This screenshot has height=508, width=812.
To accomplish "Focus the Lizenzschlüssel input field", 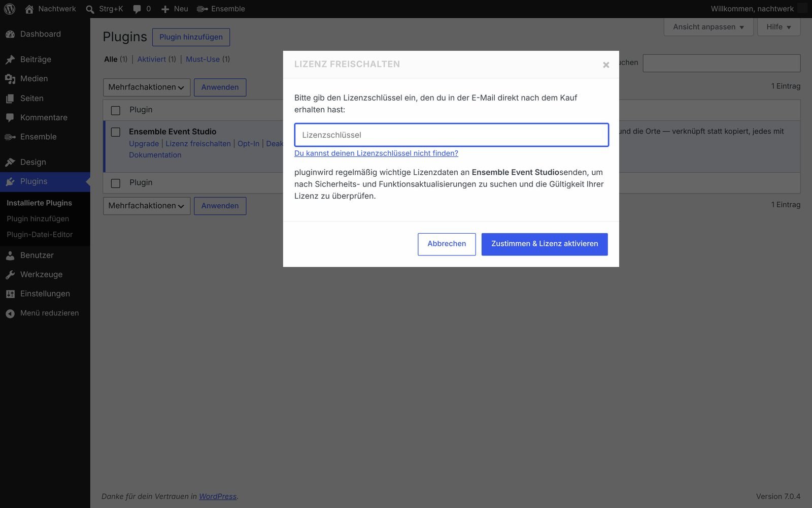I will coord(452,135).
